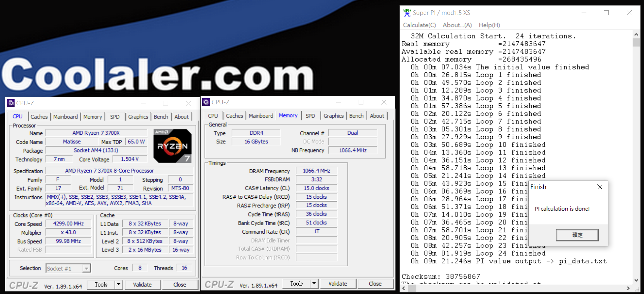The width and height of the screenshot is (644, 294).
Task: Click the Super PI vertical scrollbar thumb
Action: [636, 42]
